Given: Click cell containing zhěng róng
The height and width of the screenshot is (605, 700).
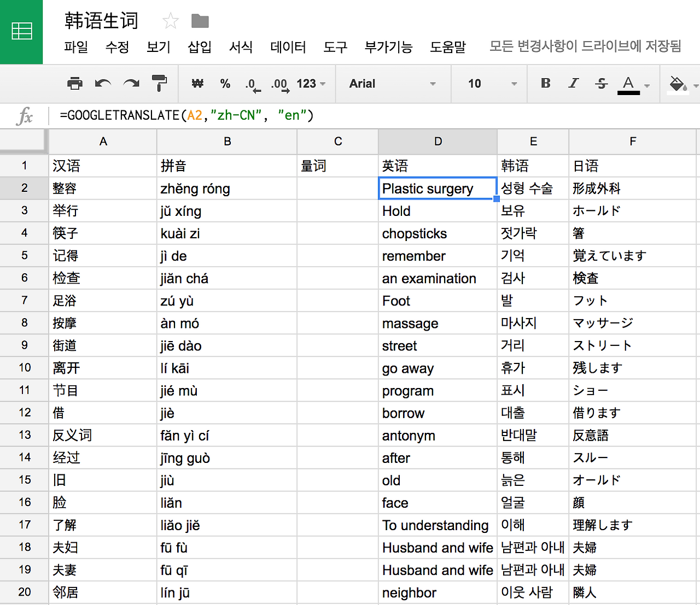Looking at the screenshot, I should 227,189.
